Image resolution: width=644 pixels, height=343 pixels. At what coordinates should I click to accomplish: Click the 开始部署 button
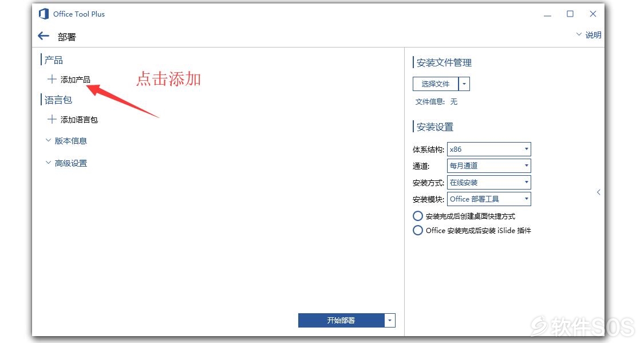click(x=341, y=321)
